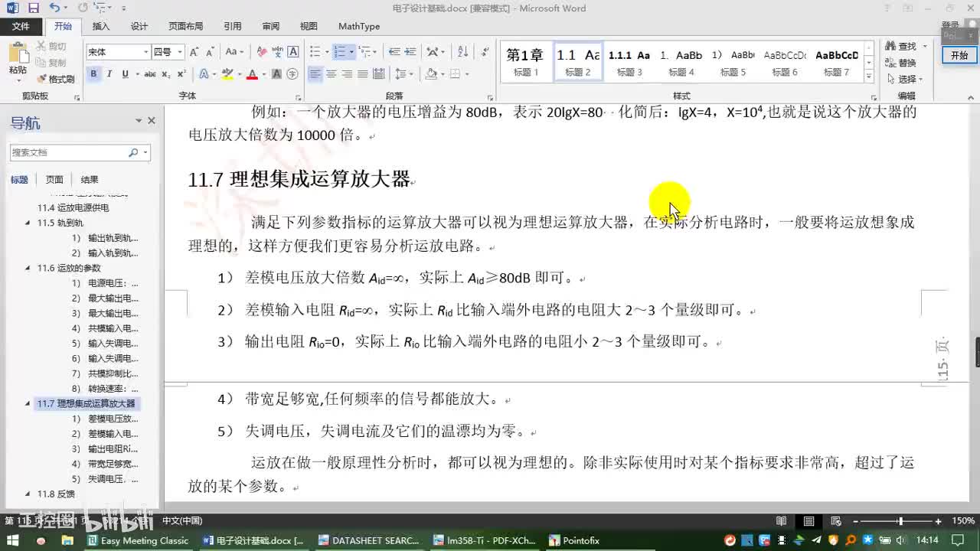Image resolution: width=980 pixels, height=551 pixels.
Task: Switch to 页面布局 (Page Layout) tab
Action: coord(186,26)
